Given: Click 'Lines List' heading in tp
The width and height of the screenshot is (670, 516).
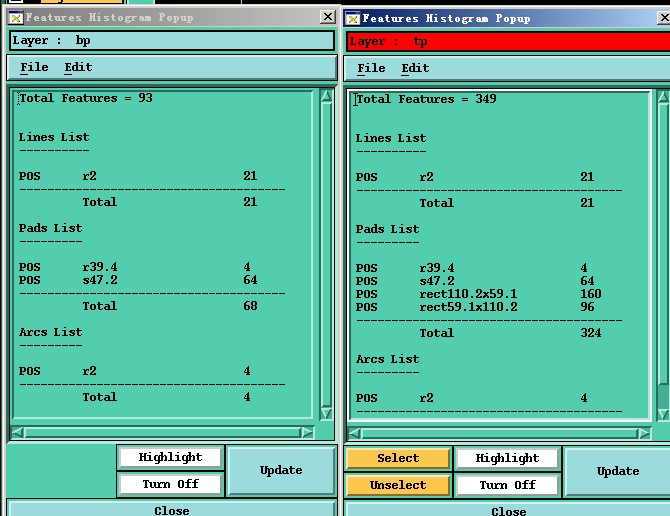Looking at the screenshot, I should [x=391, y=138].
